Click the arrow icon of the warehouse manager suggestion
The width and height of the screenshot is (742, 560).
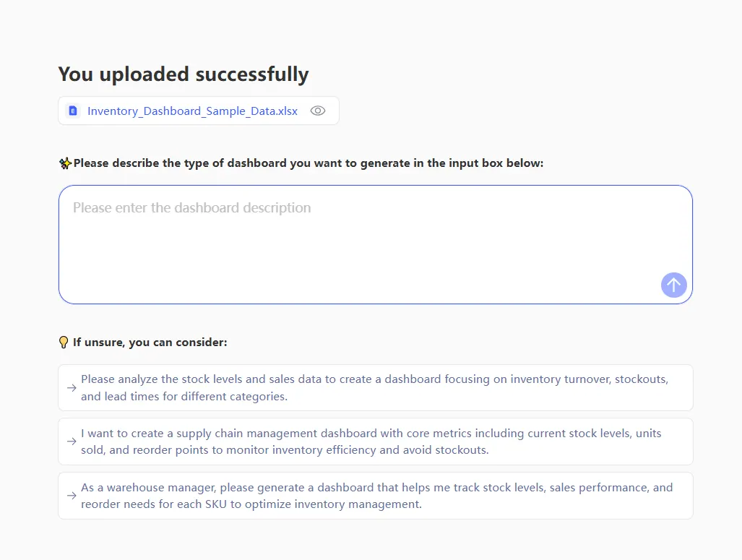[72, 496]
